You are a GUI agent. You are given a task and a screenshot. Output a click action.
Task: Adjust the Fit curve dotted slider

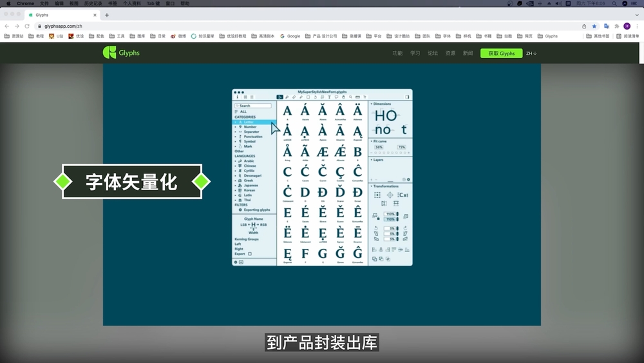[x=390, y=153]
